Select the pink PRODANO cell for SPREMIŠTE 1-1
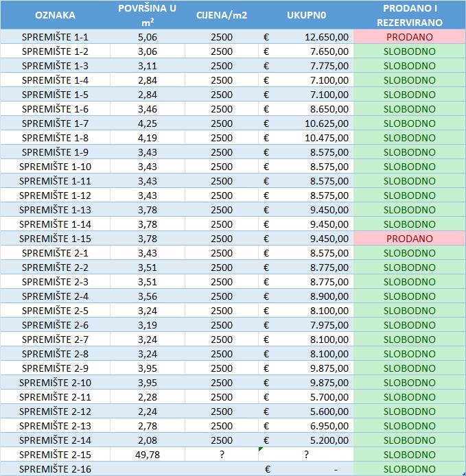This screenshot has height=476, width=466. pyautogui.click(x=409, y=37)
